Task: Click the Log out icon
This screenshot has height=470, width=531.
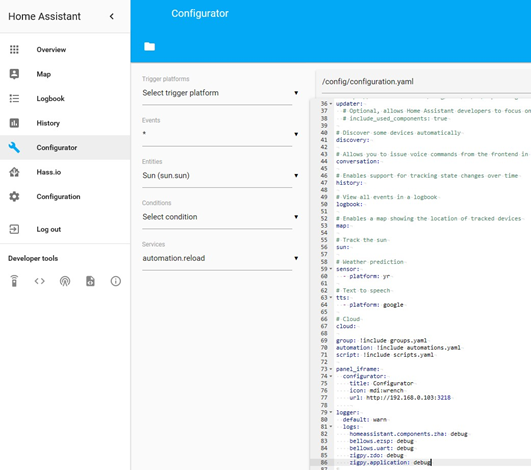Action: [14, 229]
